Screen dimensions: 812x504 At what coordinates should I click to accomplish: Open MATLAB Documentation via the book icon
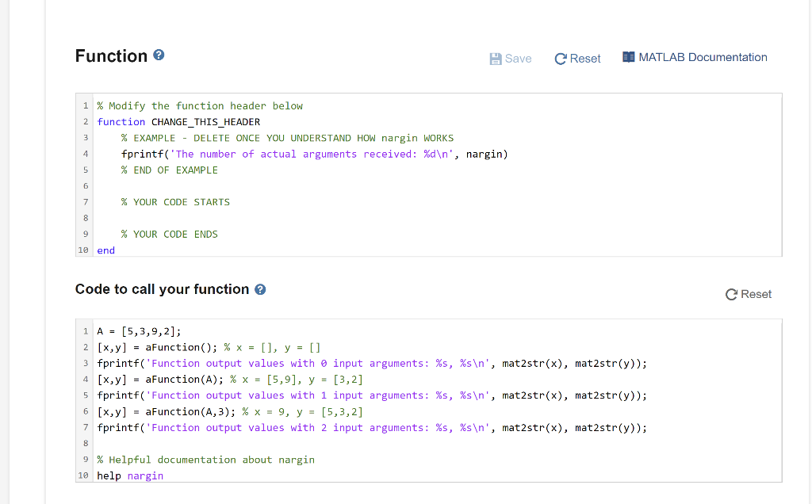coord(629,56)
